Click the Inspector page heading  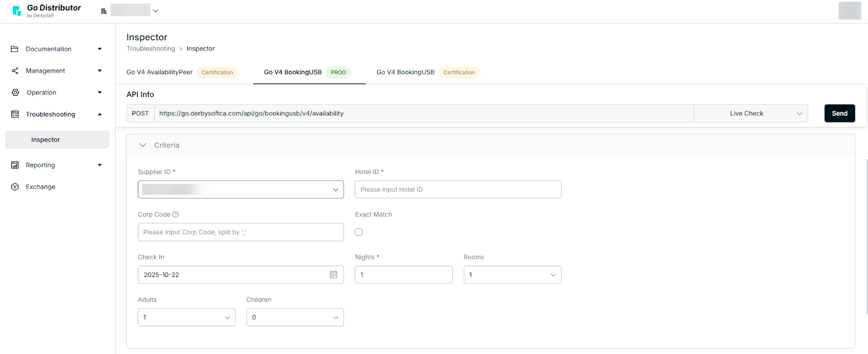click(147, 37)
